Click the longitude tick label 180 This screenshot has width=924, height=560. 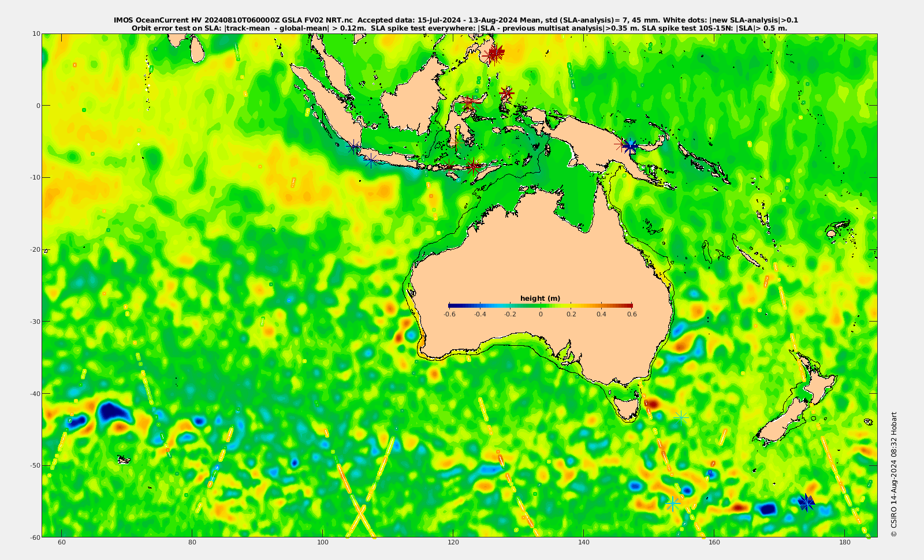pos(845,543)
